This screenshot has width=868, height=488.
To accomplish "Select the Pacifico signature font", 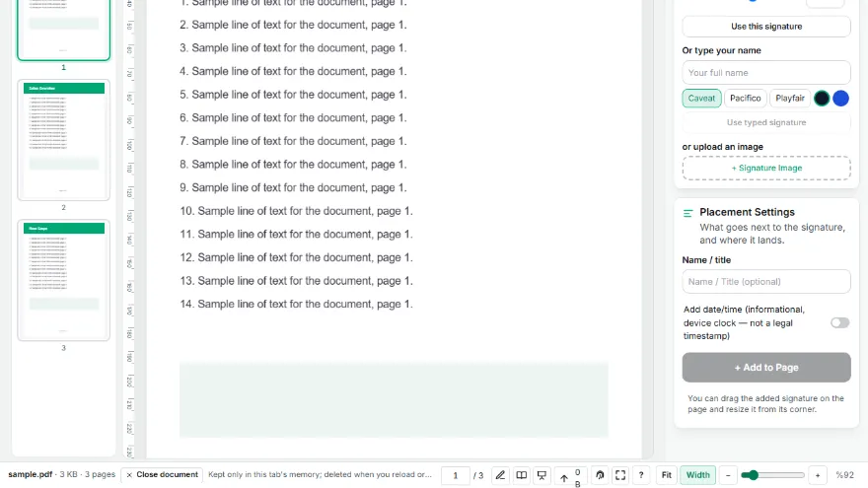I will (x=745, y=98).
